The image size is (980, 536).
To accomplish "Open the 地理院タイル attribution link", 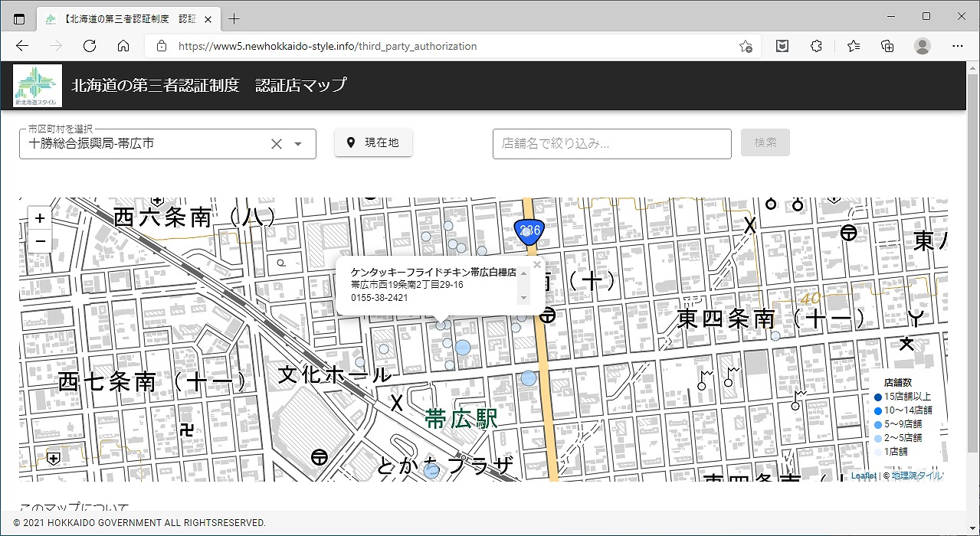I will (x=917, y=476).
